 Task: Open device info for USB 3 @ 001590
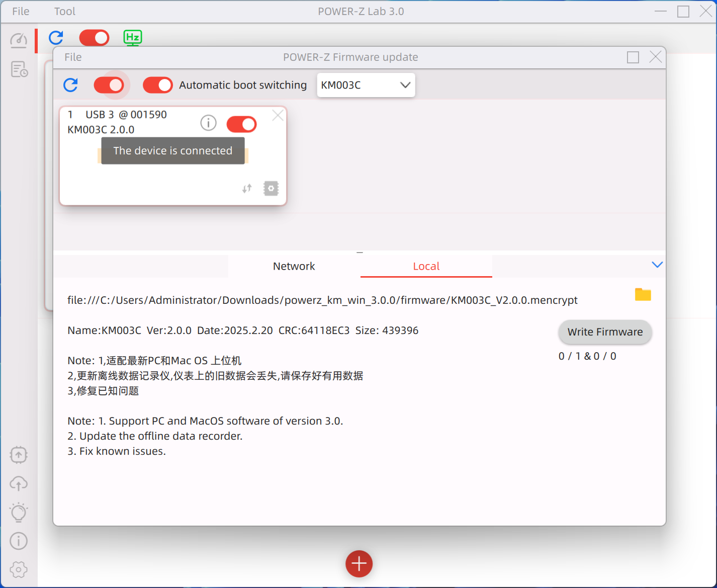(208, 122)
